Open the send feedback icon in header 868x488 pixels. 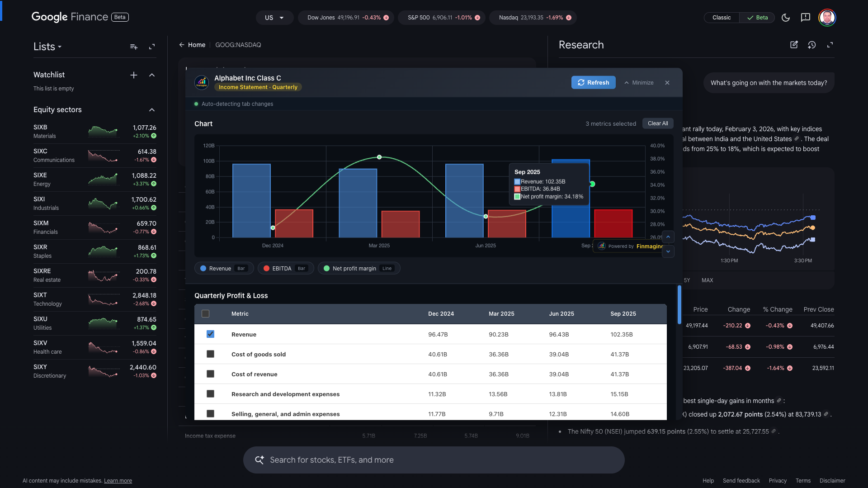[x=805, y=18]
